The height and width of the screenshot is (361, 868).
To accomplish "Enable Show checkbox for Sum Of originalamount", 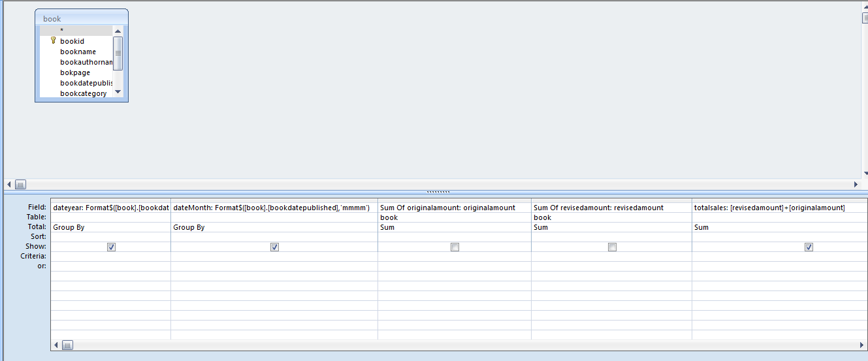I will (x=455, y=247).
